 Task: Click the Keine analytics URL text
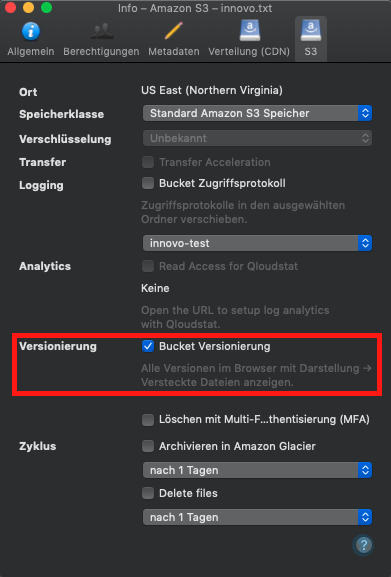[155, 288]
